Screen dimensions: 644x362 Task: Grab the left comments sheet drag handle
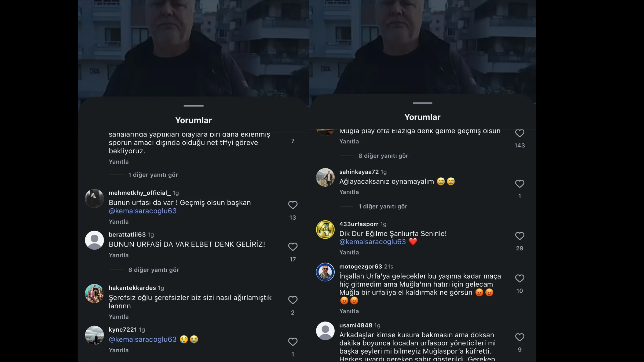pyautogui.click(x=193, y=106)
